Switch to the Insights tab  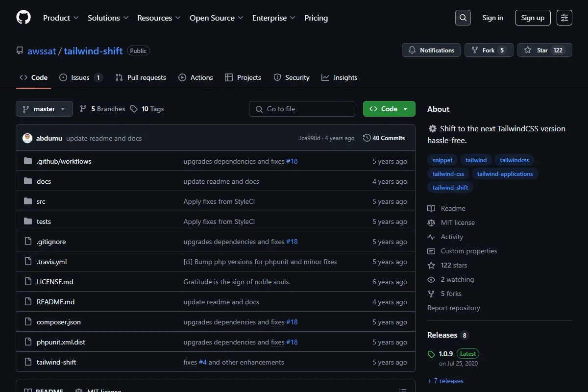tap(340, 77)
